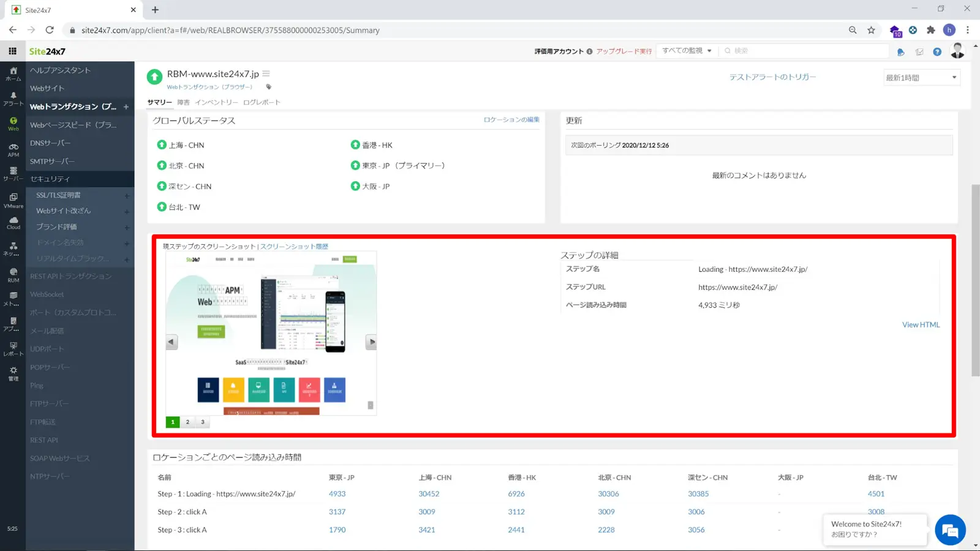Open サーバー in the left rail
This screenshot has width=980, height=551.
13,174
